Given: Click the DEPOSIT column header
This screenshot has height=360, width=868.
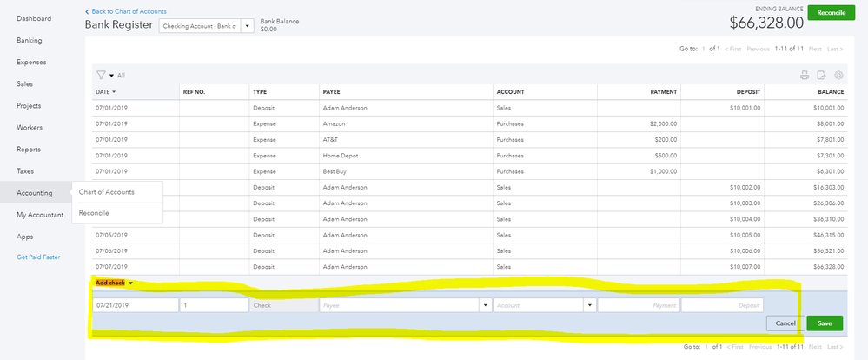Looking at the screenshot, I should pos(748,92).
